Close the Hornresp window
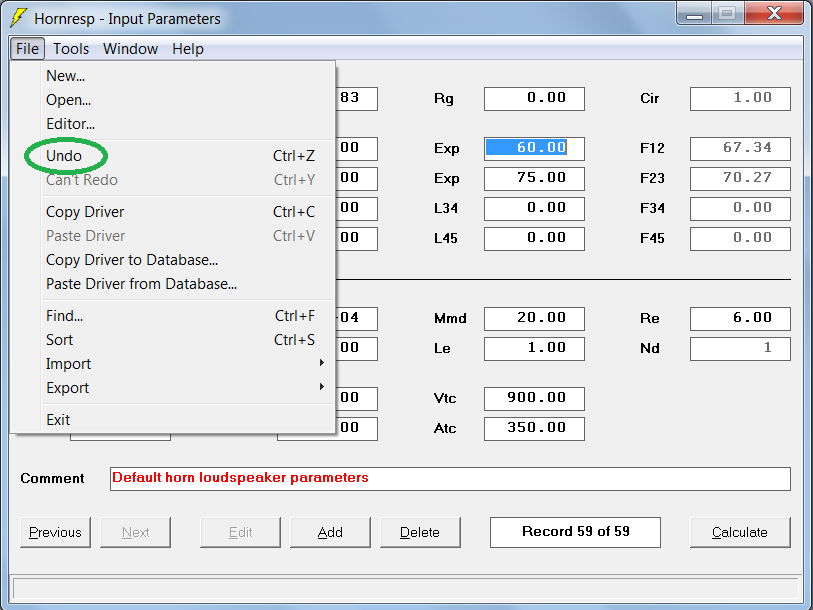The height and width of the screenshot is (610, 813). click(774, 13)
